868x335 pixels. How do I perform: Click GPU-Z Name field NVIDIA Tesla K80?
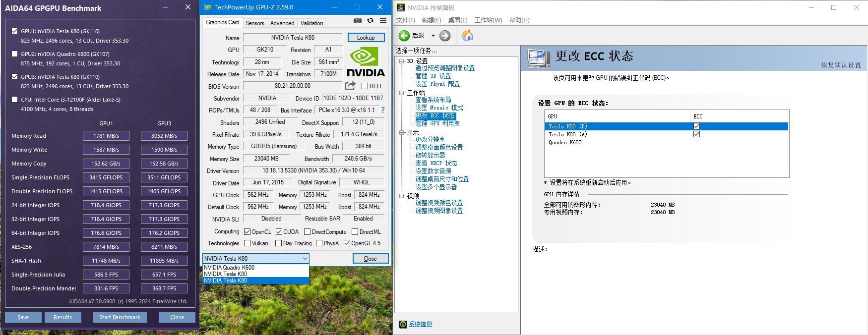point(293,38)
